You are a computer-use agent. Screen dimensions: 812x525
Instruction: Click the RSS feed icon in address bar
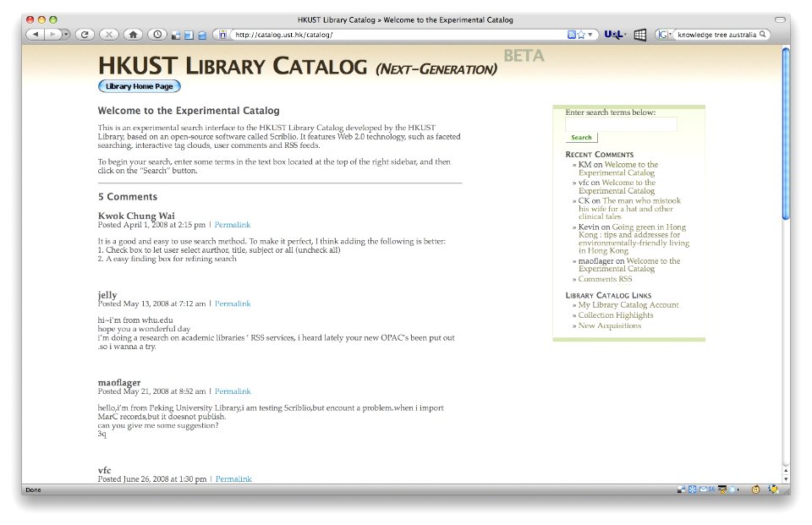571,35
